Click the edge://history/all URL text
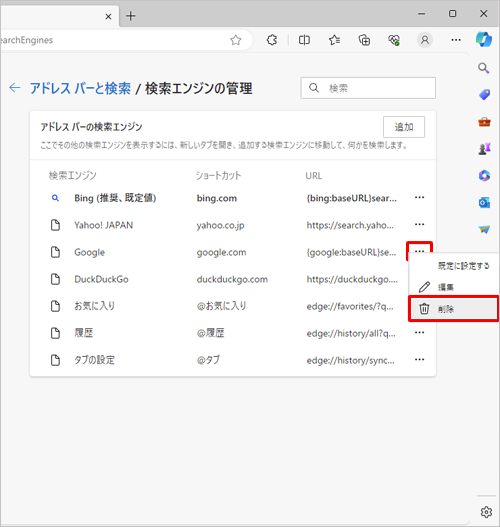The width and height of the screenshot is (500, 527). click(351, 333)
